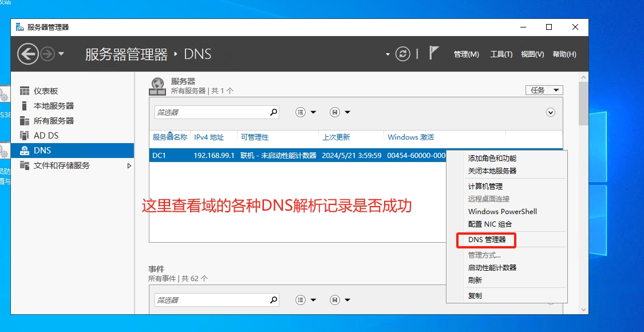The image size is (644, 332).
Task: Open events save query dropdown arrow
Action: (347, 300)
